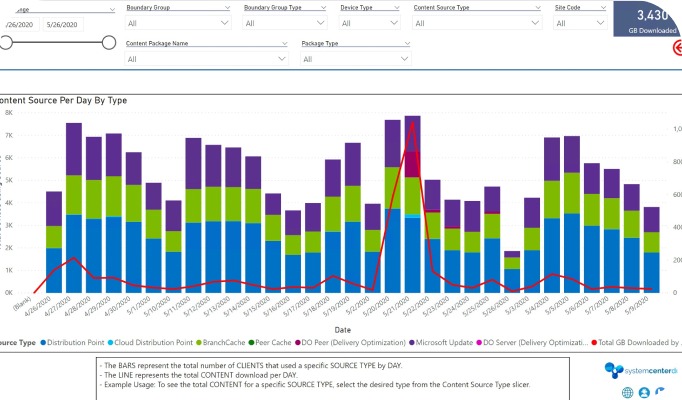Click the user profile contact icon
This screenshot has width=682, height=400.
coord(644,393)
